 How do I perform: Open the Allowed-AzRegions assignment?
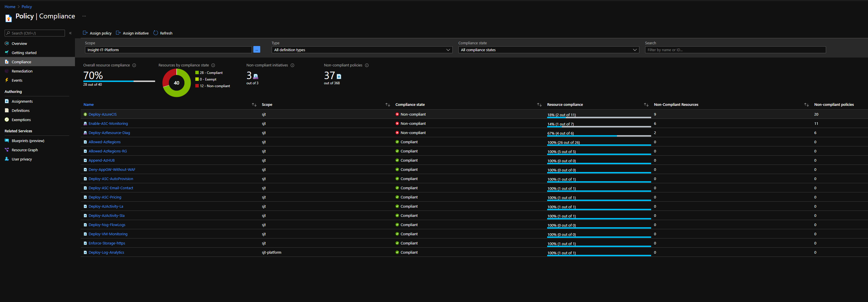point(105,142)
